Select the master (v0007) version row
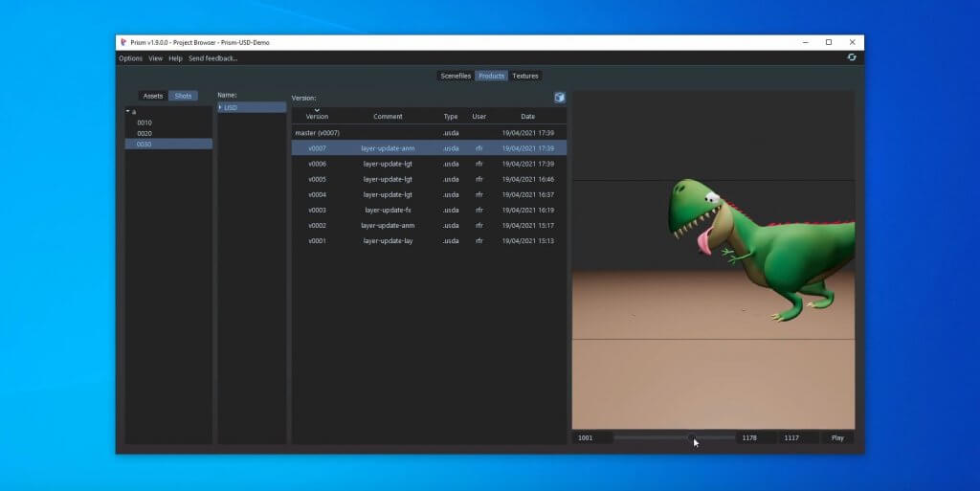 point(430,132)
